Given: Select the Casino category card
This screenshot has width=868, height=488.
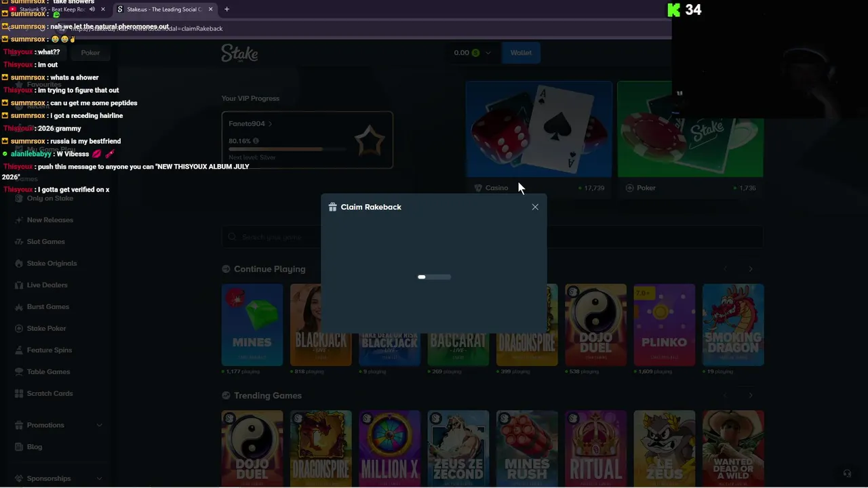Looking at the screenshot, I should coord(538,138).
